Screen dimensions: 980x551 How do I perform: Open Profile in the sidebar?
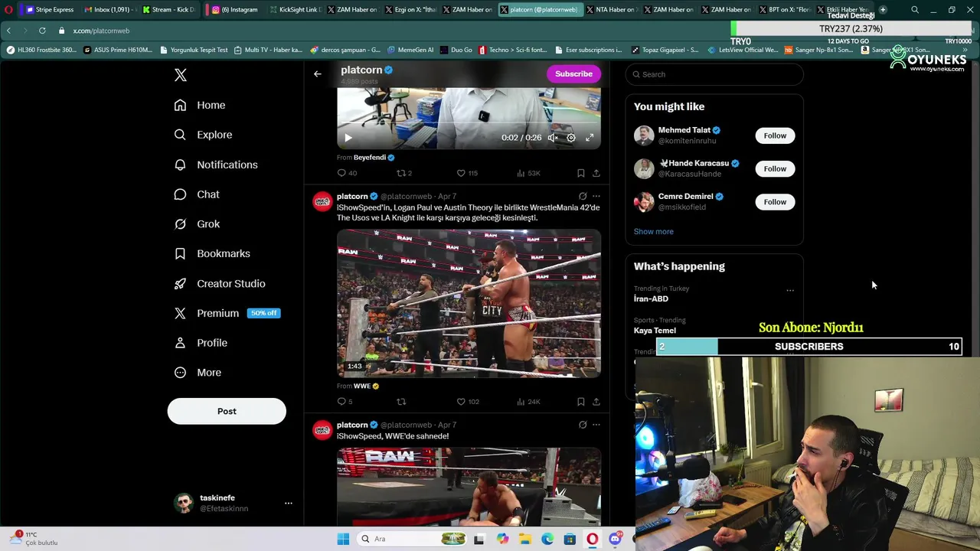201,343
